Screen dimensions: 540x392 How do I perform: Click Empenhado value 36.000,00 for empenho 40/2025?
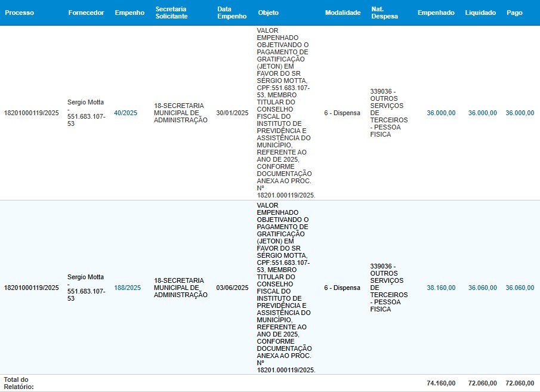coord(441,113)
